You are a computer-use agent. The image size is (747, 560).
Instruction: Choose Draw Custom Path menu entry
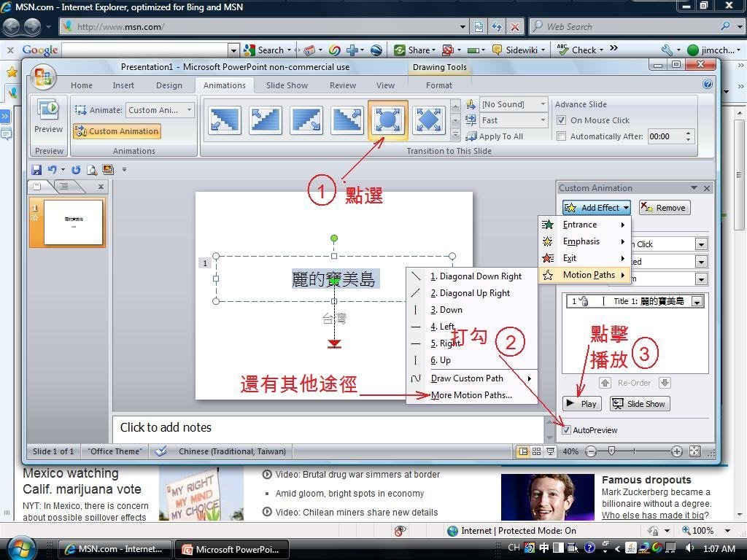[x=472, y=378]
